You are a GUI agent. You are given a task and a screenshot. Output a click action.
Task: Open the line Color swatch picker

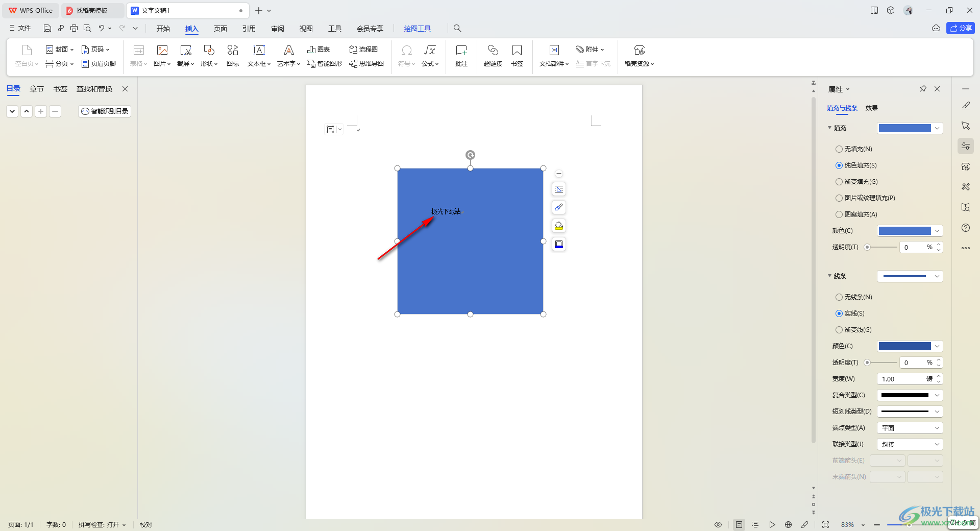(x=910, y=346)
